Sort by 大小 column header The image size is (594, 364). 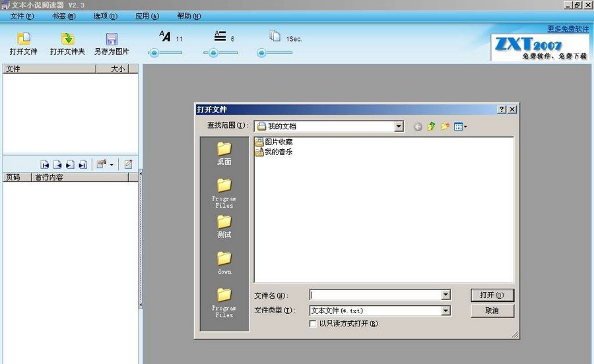112,69
